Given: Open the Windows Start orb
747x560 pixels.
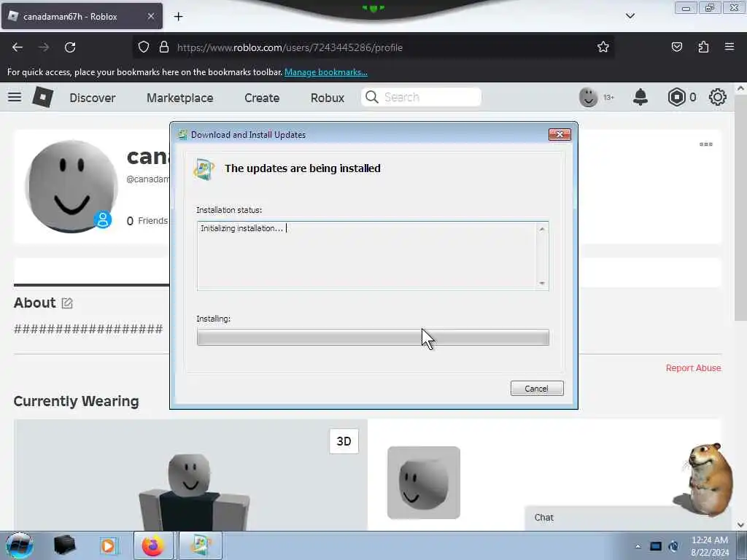Looking at the screenshot, I should (20, 545).
